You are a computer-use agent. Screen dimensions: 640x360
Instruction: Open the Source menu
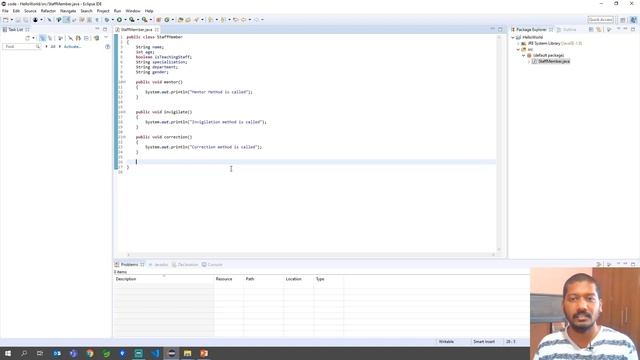tap(30, 11)
